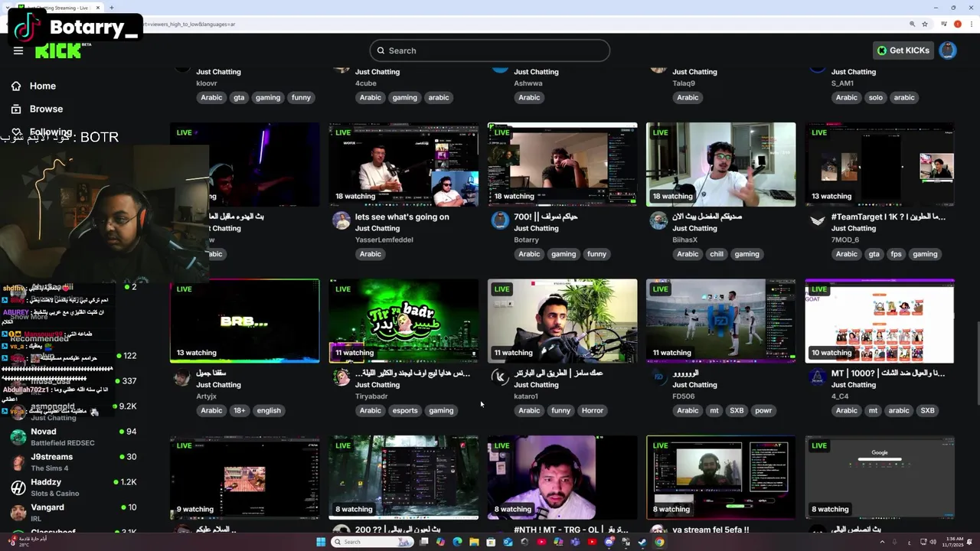Open Google Chrome from taskbar

click(x=659, y=542)
